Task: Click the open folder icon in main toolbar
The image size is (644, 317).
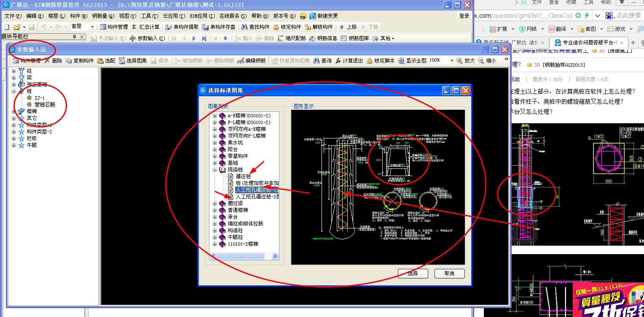Action: click(x=16, y=27)
